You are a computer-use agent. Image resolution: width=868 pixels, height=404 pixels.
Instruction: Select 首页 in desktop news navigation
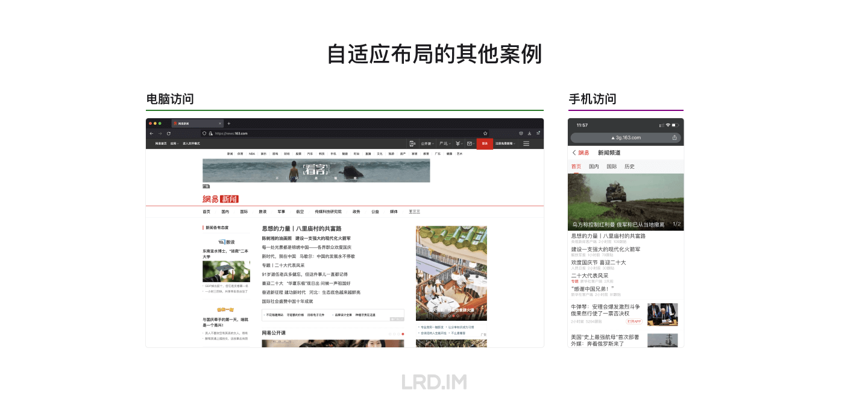tap(207, 212)
